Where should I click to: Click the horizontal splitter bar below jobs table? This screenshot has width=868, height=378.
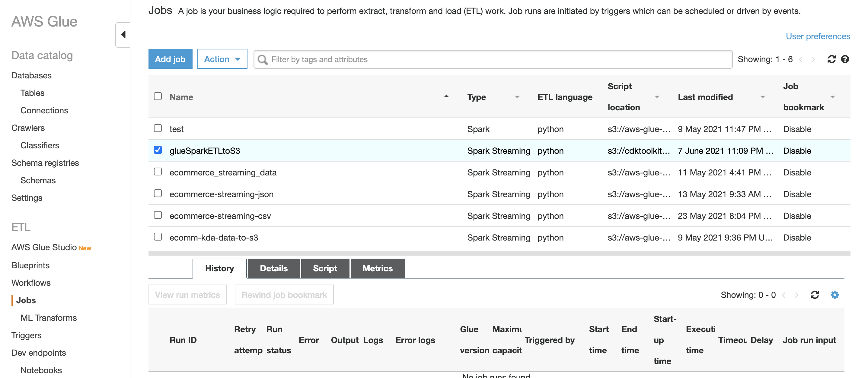click(x=499, y=253)
